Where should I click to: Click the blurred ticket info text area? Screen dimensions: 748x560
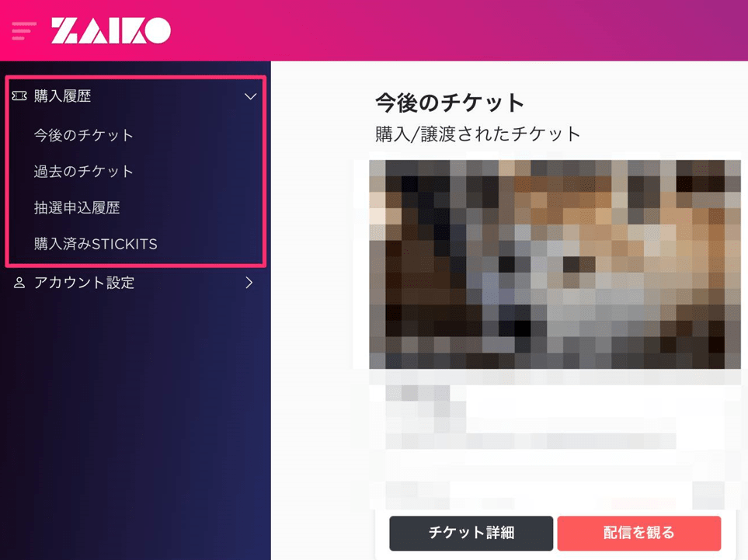coord(531,417)
